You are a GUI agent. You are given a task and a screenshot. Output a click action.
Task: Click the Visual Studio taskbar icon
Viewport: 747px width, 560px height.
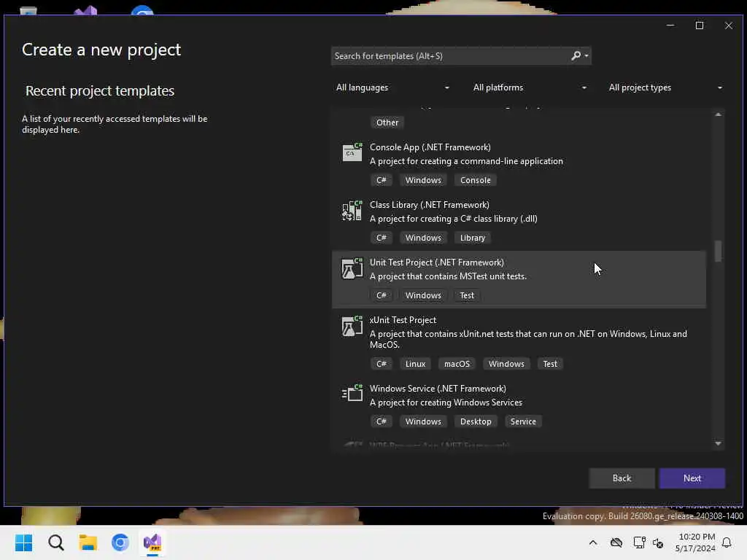(152, 542)
